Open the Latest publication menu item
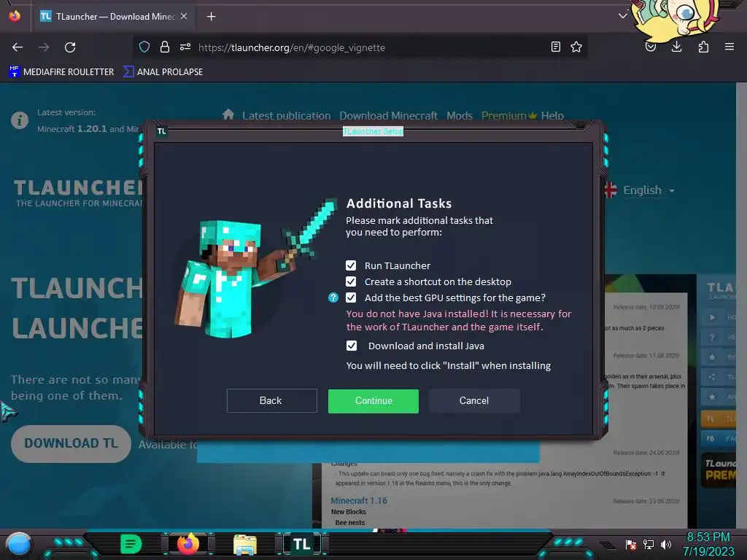This screenshot has height=560, width=747. 286,116
